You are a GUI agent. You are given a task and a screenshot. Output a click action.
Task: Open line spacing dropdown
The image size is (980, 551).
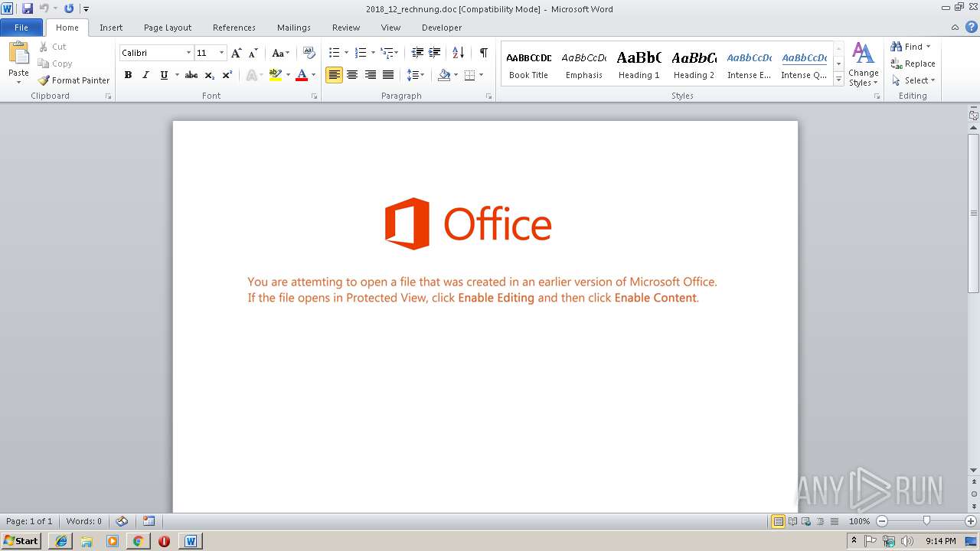[416, 75]
